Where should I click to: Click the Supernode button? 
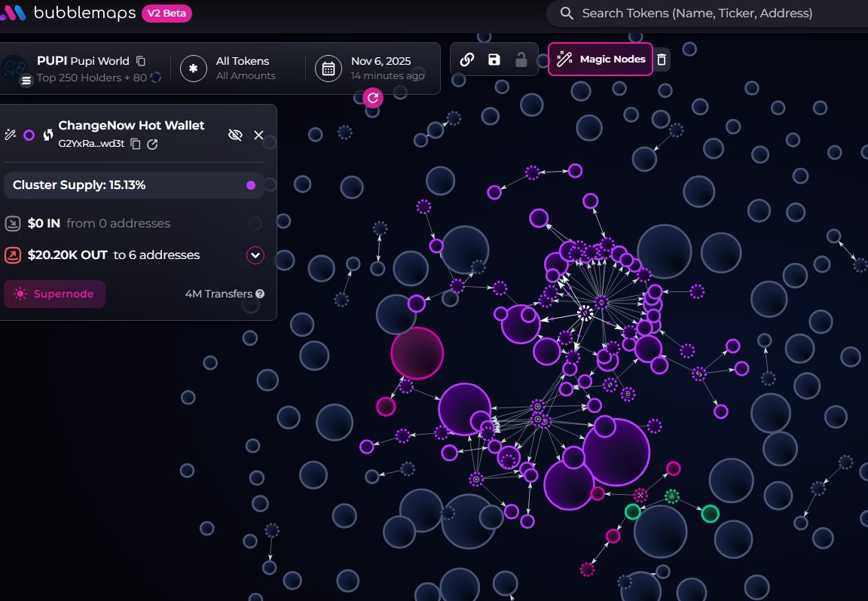tap(54, 294)
